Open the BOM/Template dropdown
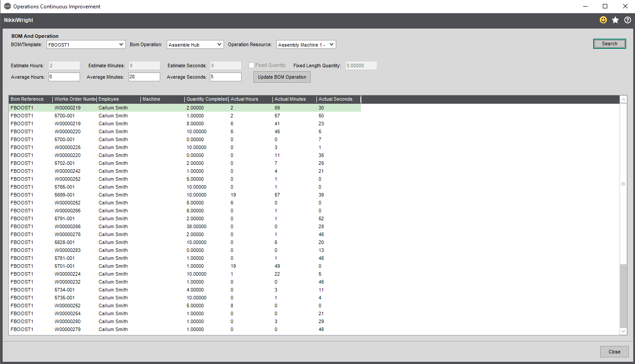 (x=86, y=44)
